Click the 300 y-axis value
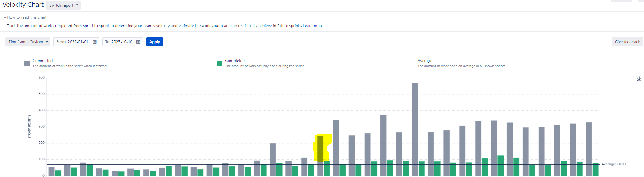The image size is (644, 177). (x=41, y=127)
